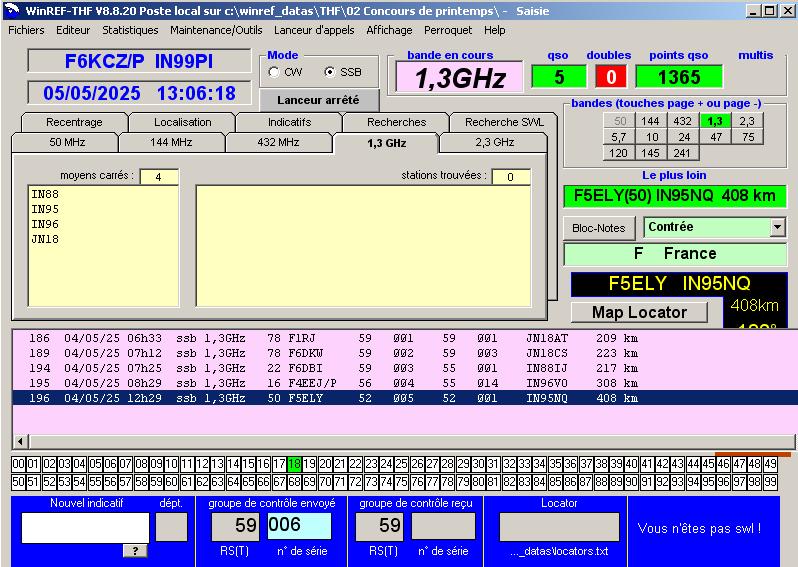Switch to the Recherche SWL tab
The image size is (798, 567).
point(504,122)
